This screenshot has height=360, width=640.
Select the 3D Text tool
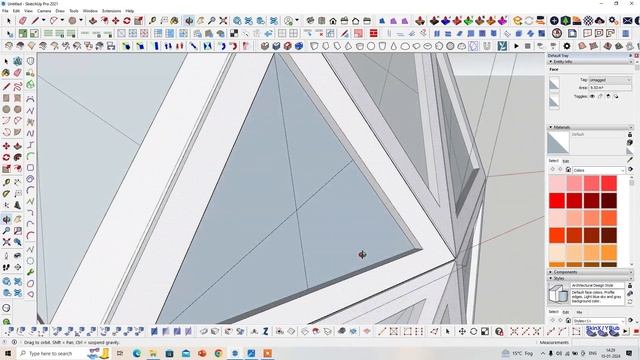[18, 205]
